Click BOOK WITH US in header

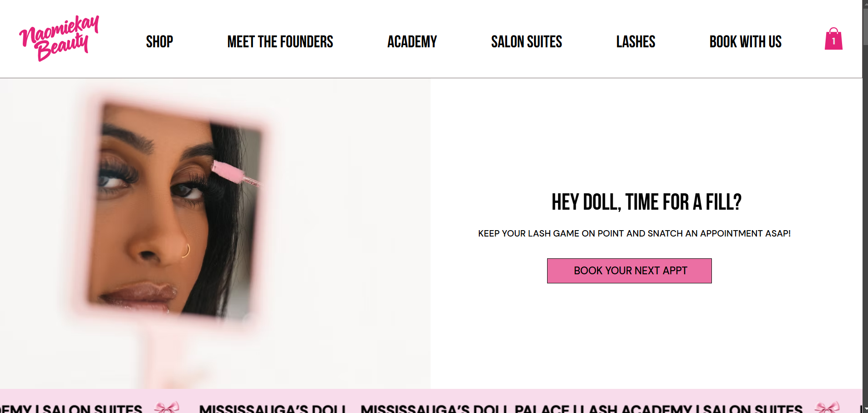(x=746, y=42)
